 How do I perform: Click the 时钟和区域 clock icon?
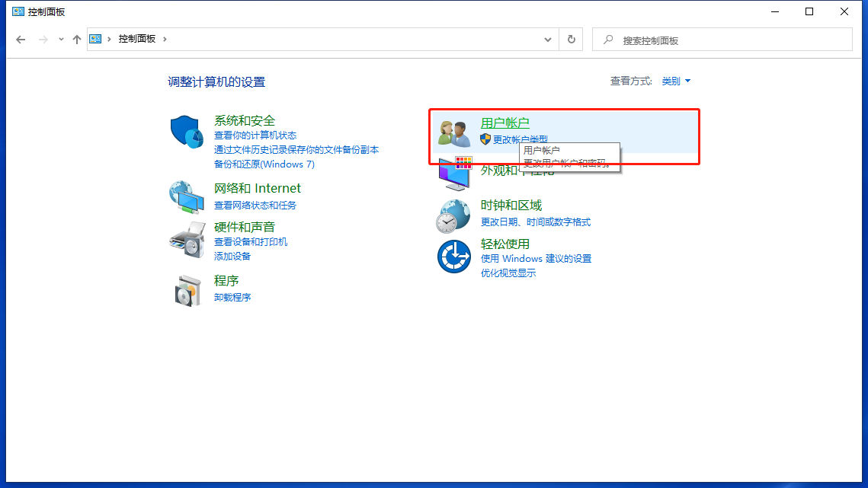tap(453, 215)
